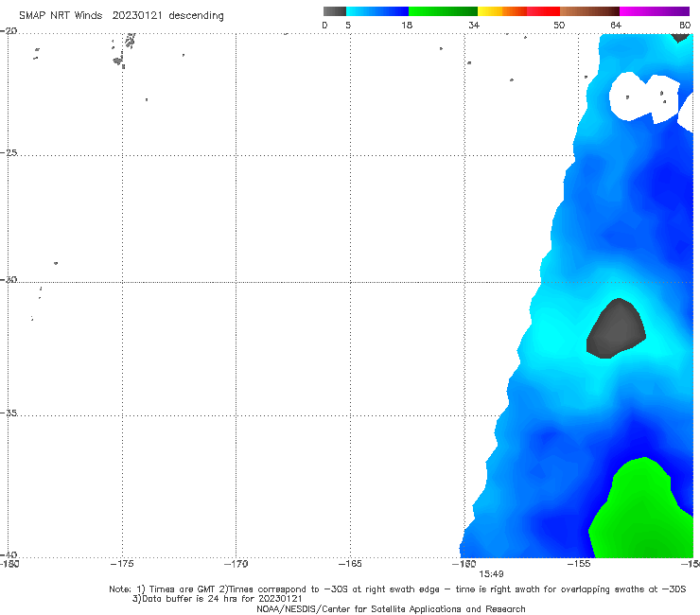Click the swath time label '15:49'
The image size is (700, 615).
point(491,574)
